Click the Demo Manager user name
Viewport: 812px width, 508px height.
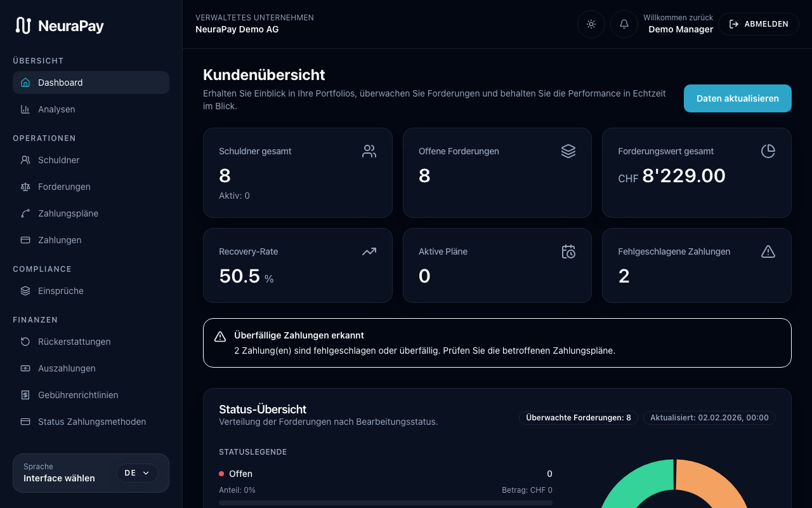coord(681,29)
